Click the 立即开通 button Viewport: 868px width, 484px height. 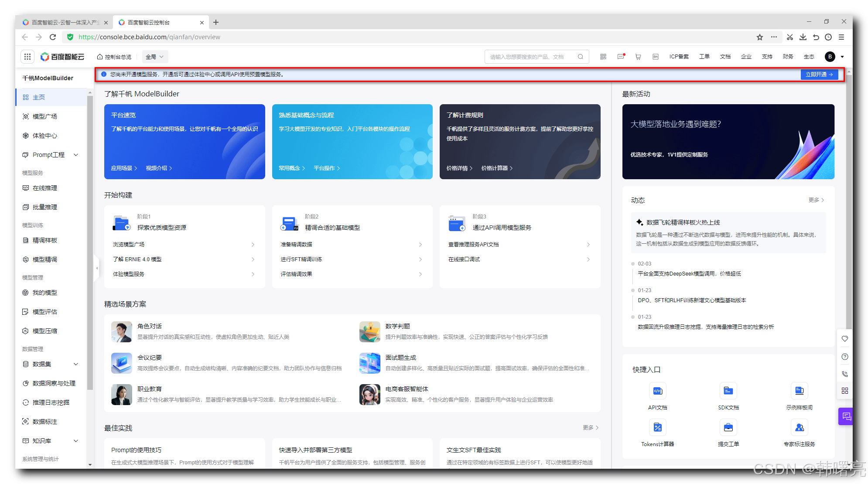tap(819, 75)
